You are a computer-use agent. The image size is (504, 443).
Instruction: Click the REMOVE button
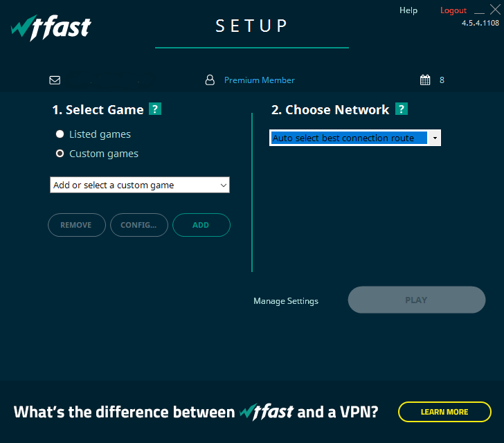(x=77, y=225)
